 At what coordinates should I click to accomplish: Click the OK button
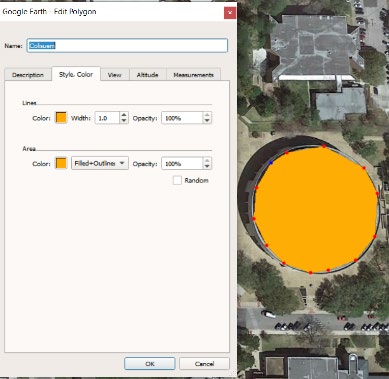click(x=150, y=364)
